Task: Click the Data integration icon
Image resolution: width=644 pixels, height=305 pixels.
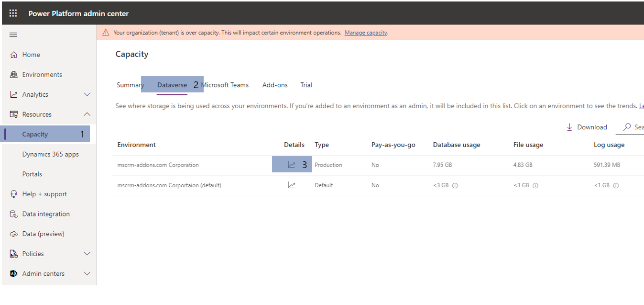Action: [14, 214]
